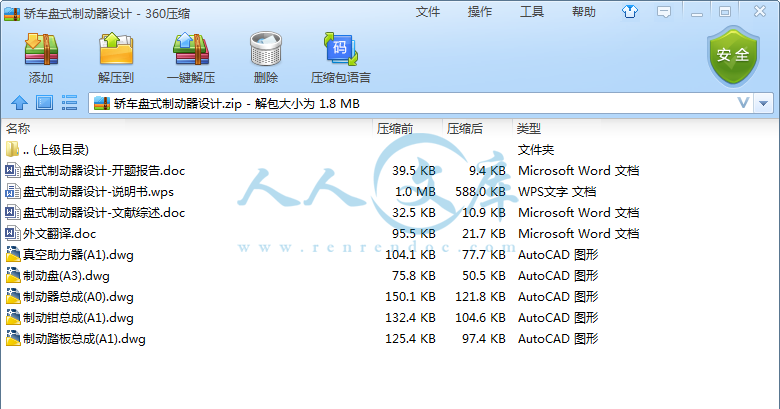780x409 pixels.
Task: Switch to list view mode
Action: point(69,103)
